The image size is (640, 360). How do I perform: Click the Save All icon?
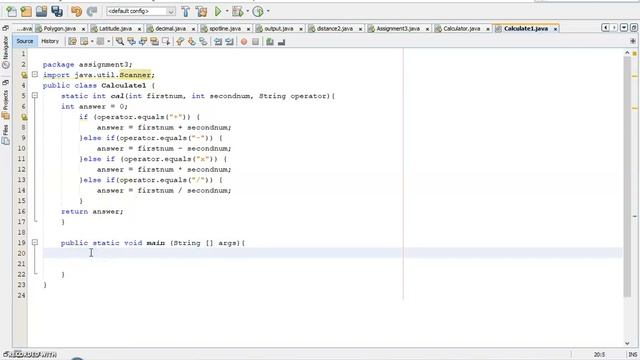(x=57, y=11)
